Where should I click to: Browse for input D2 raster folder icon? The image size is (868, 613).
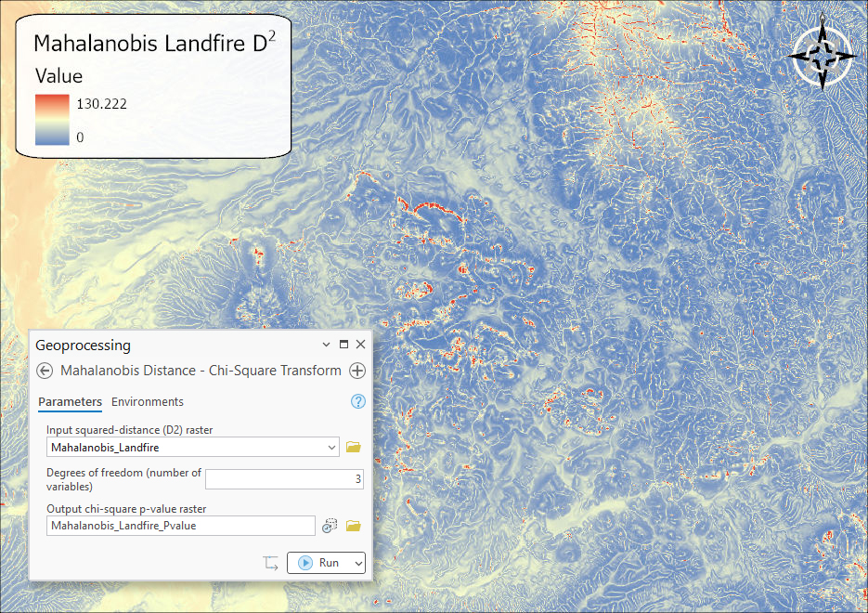pos(353,447)
